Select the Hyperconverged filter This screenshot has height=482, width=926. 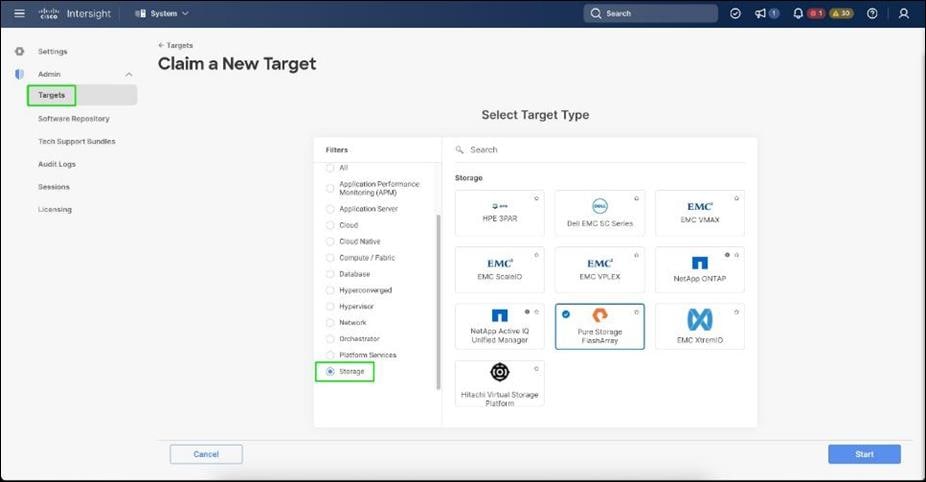(330, 290)
